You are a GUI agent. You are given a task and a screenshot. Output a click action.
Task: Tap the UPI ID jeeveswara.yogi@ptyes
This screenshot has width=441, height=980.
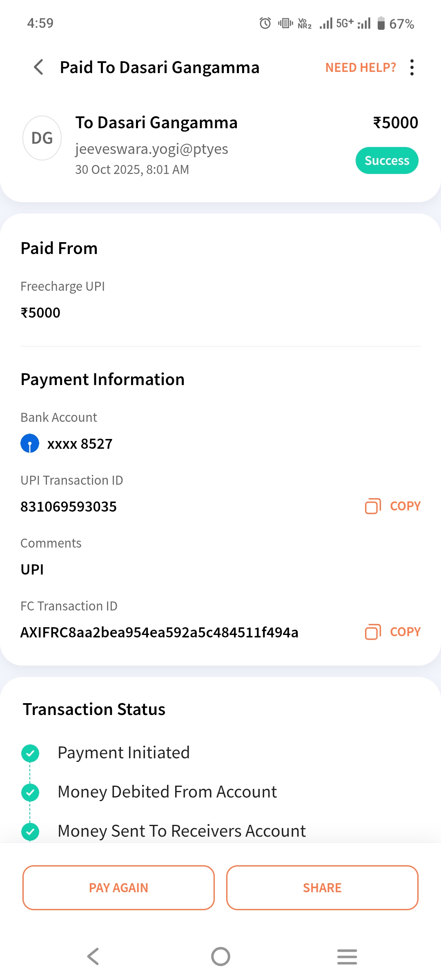pyautogui.click(x=151, y=149)
